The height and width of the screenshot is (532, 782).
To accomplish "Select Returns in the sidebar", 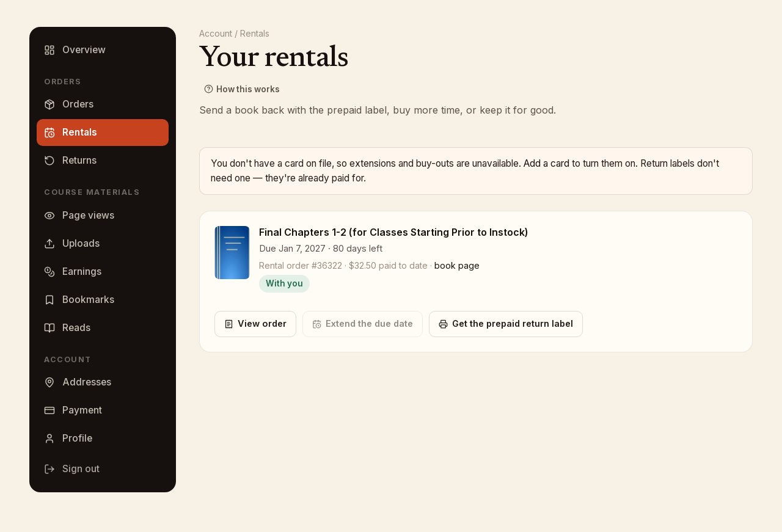I will coord(103,161).
